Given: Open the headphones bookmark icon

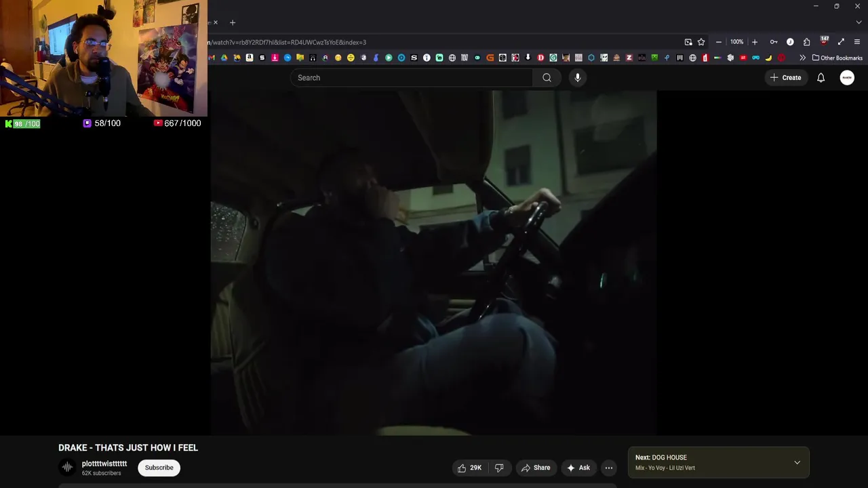Looking at the screenshot, I should (313, 58).
